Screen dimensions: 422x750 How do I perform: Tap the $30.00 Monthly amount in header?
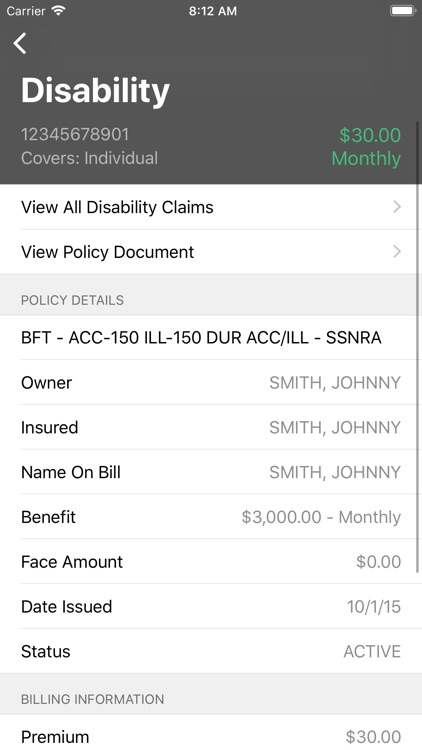(x=366, y=147)
